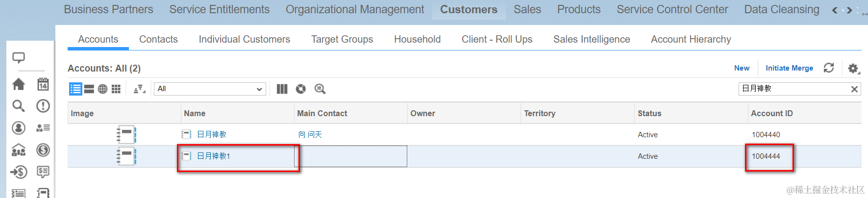Click the magnifying glass search icon in sidebar

19,106
